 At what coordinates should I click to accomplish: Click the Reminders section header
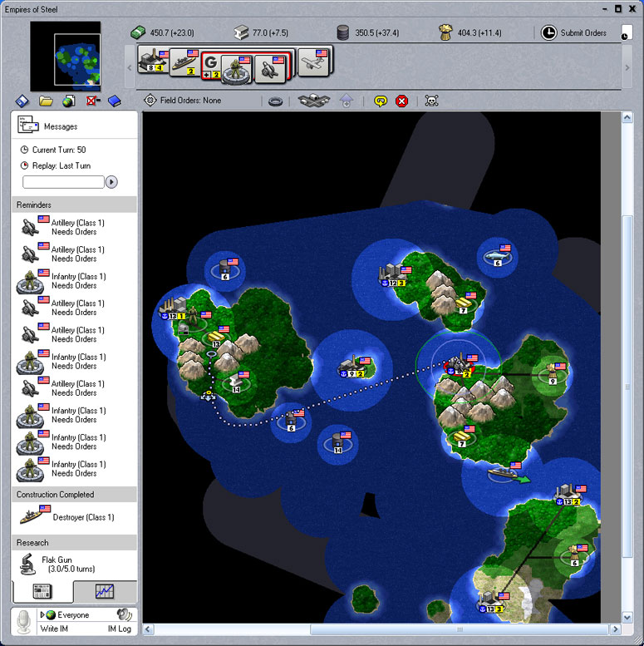74,205
